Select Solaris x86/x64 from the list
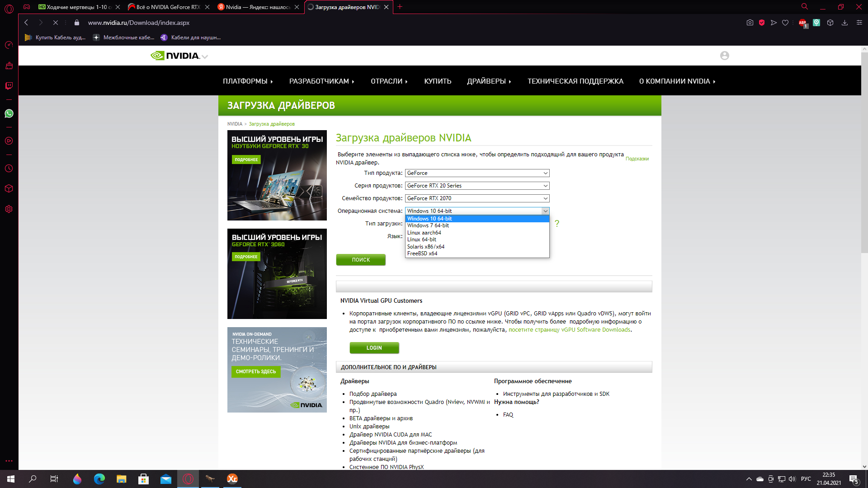868x488 pixels. [477, 247]
